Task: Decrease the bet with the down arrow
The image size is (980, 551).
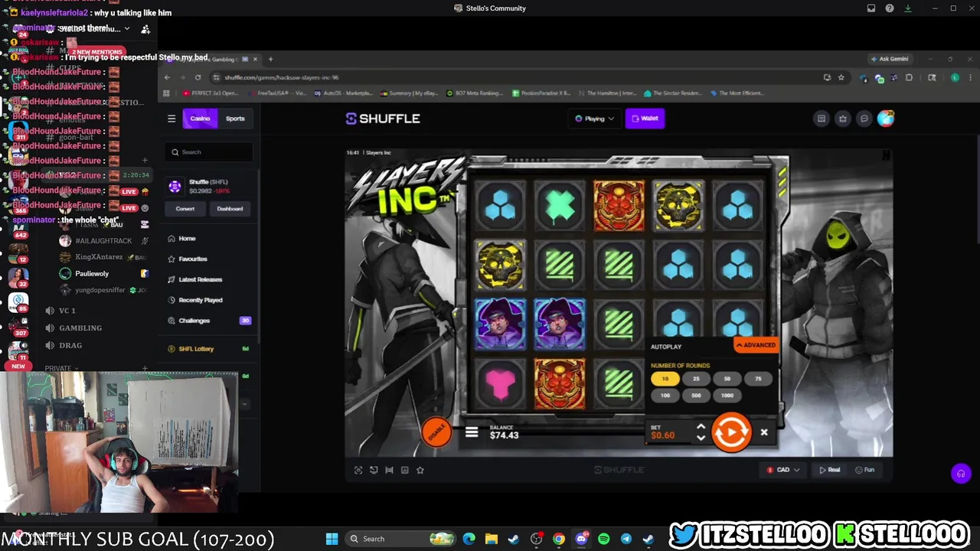Action: pyautogui.click(x=701, y=438)
